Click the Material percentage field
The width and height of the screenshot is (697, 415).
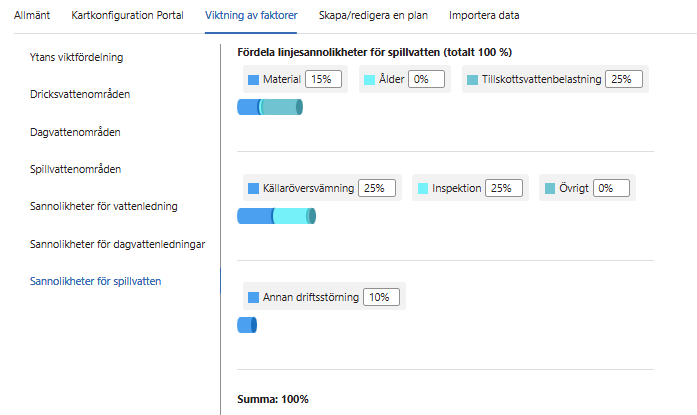(324, 79)
